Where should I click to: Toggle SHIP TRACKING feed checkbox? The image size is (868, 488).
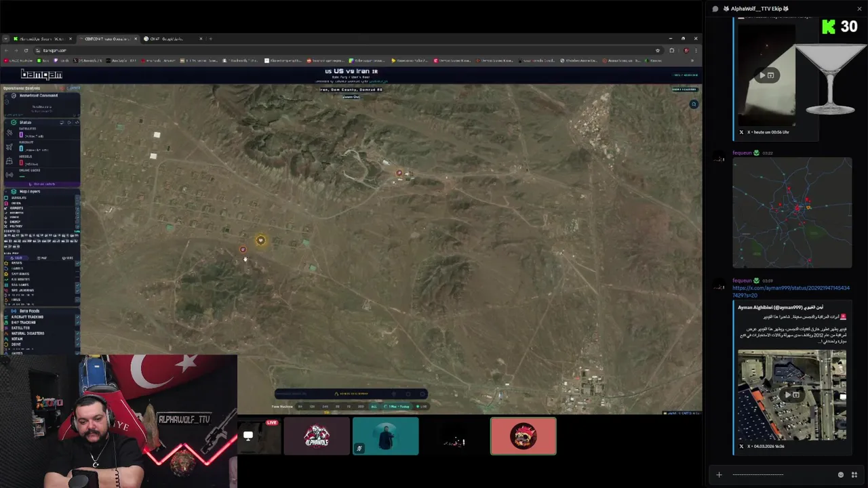(77, 323)
